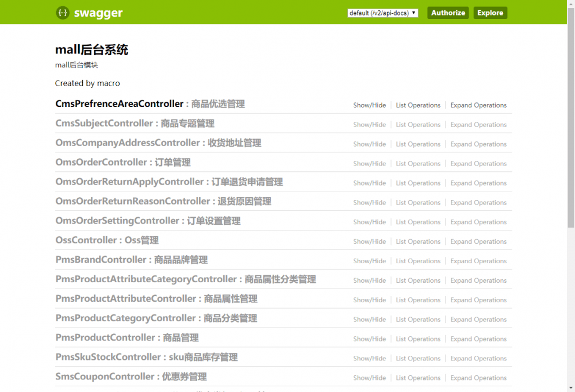Expand operations for CmsPrefrenceAreaController
The width and height of the screenshot is (575, 392).
[478, 105]
